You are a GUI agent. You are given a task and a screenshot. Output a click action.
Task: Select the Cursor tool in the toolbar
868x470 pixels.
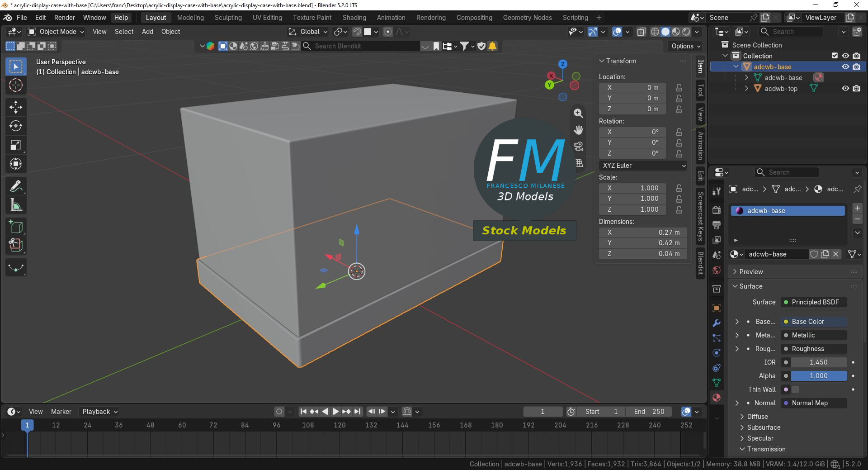click(x=16, y=85)
